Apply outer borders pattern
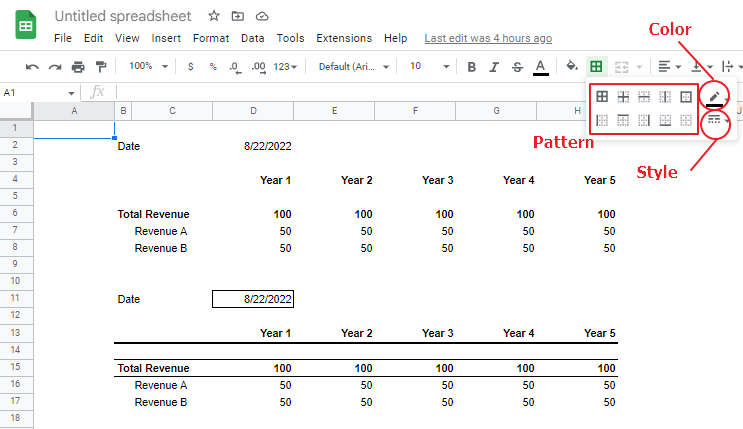743x429 pixels. [686, 97]
